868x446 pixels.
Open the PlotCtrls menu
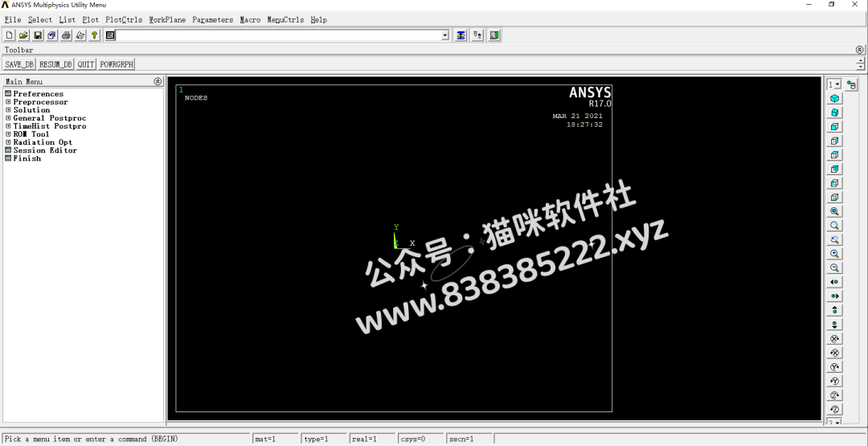124,20
